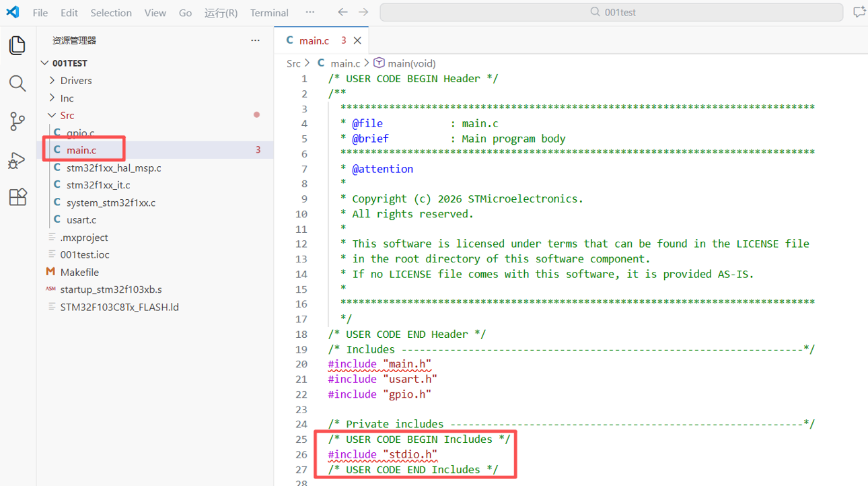Open the 运行(R) menu

click(x=221, y=13)
